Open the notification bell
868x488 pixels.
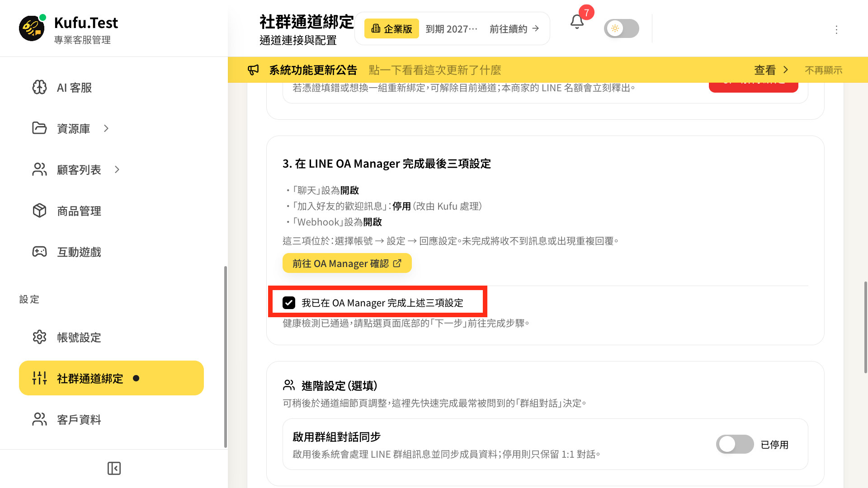coord(577,22)
